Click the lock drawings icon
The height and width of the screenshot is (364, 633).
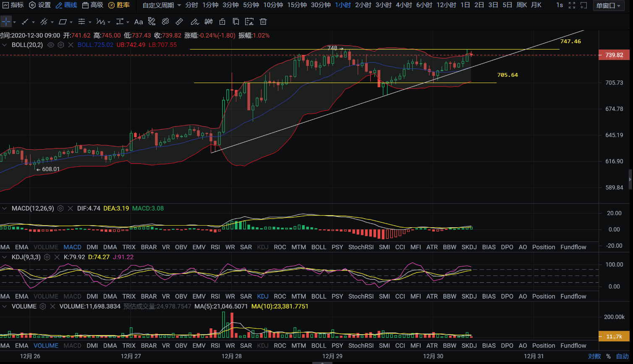point(222,22)
